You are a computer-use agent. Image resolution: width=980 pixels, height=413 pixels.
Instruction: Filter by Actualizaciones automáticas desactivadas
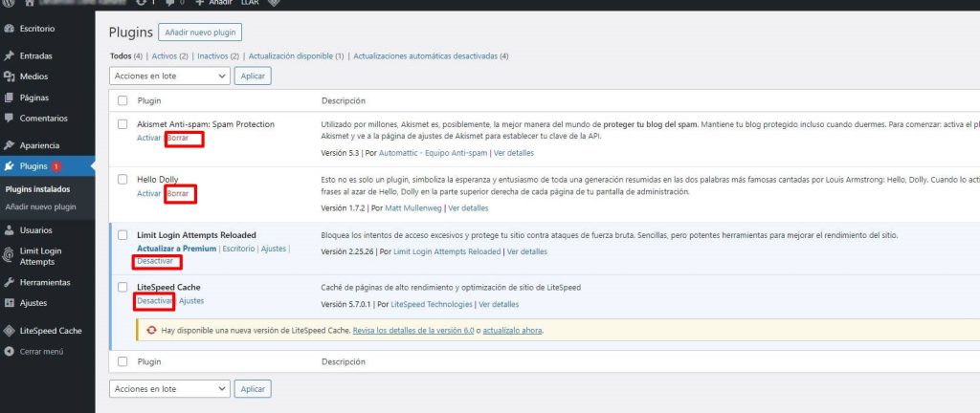tap(426, 56)
